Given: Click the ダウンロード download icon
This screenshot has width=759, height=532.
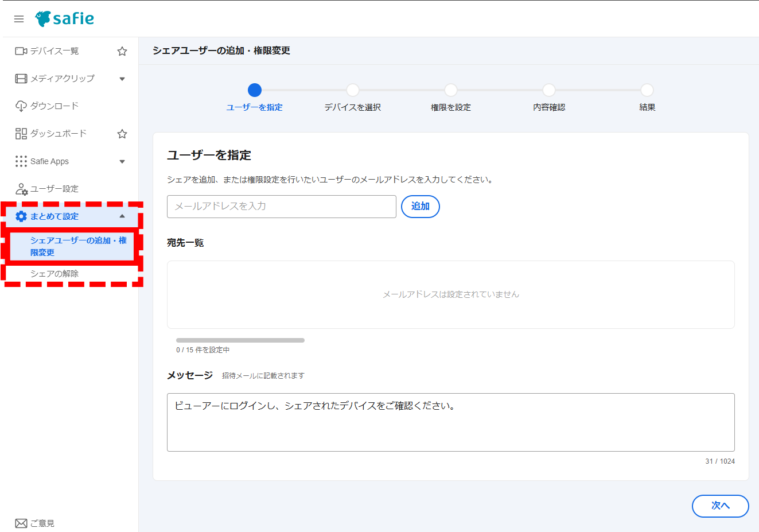Looking at the screenshot, I should click(20, 106).
